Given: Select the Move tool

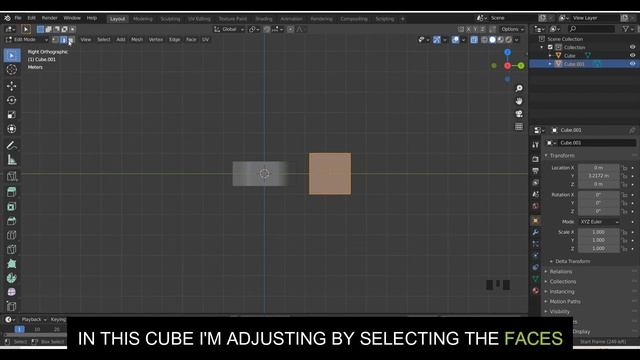Looking at the screenshot, I should [12, 86].
